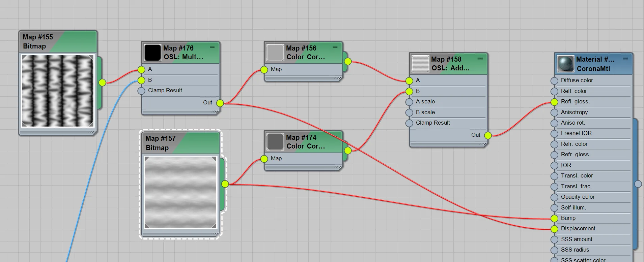This screenshot has height=262, width=644.
Task: Click the gray preview icon of Map #156
Action: click(x=275, y=53)
